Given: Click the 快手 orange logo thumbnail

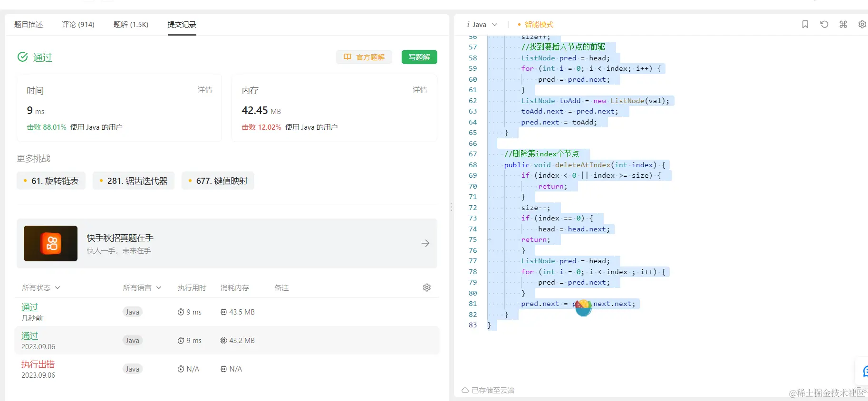Looking at the screenshot, I should [x=51, y=243].
